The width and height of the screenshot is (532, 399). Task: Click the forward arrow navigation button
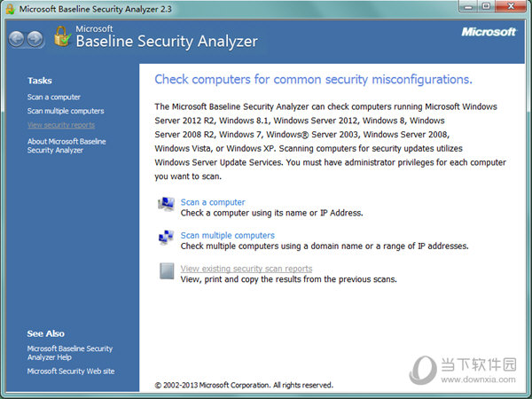coord(35,39)
